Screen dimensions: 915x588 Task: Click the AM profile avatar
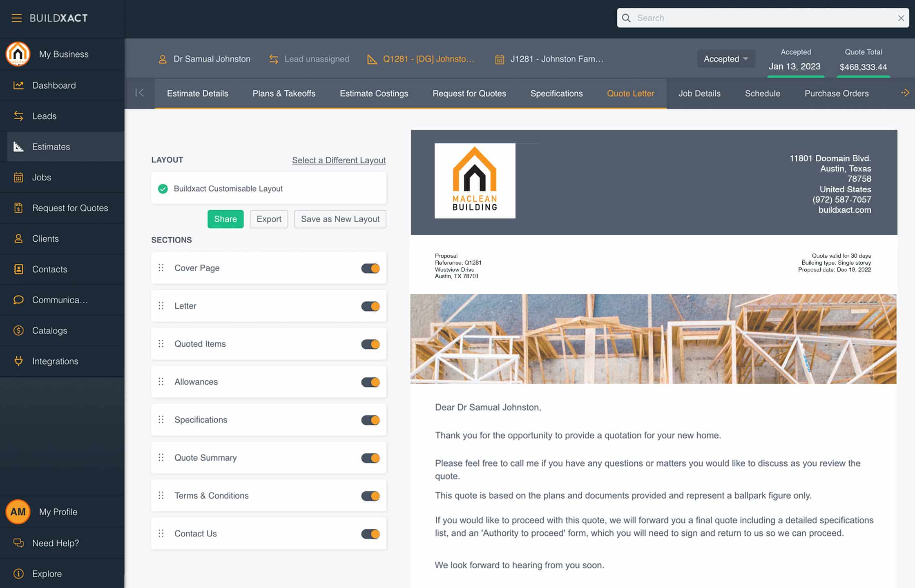pyautogui.click(x=18, y=512)
